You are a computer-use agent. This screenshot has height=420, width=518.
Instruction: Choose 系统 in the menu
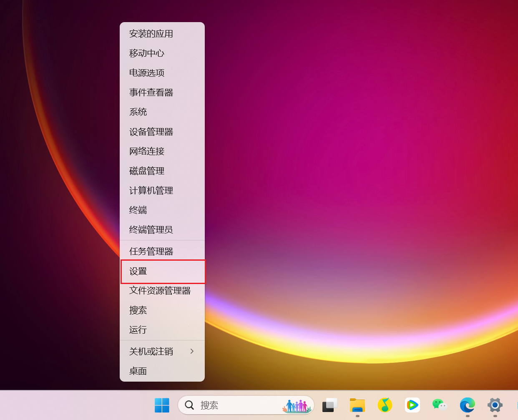coord(162,112)
